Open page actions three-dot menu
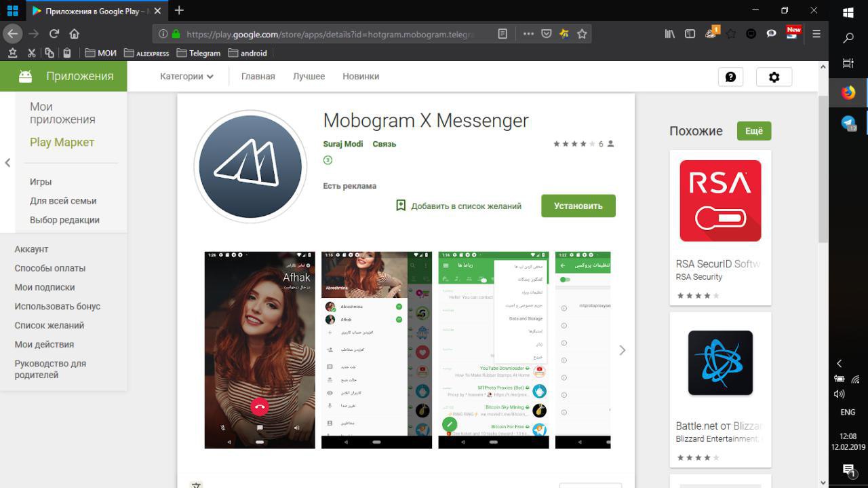Screen dimensions: 868x488 click(x=528, y=34)
